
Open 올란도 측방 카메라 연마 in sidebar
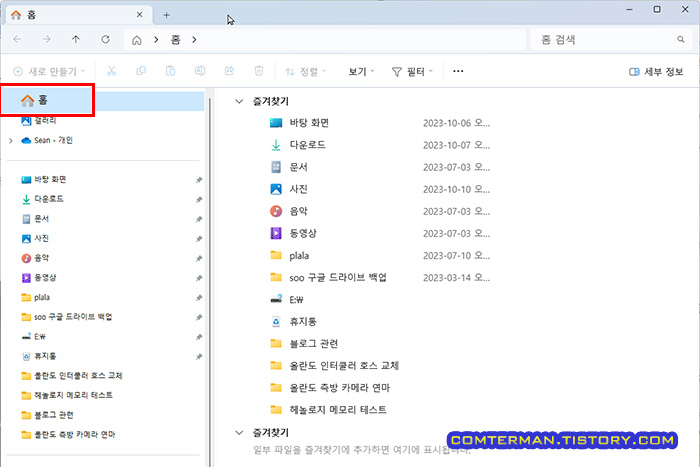(x=68, y=435)
